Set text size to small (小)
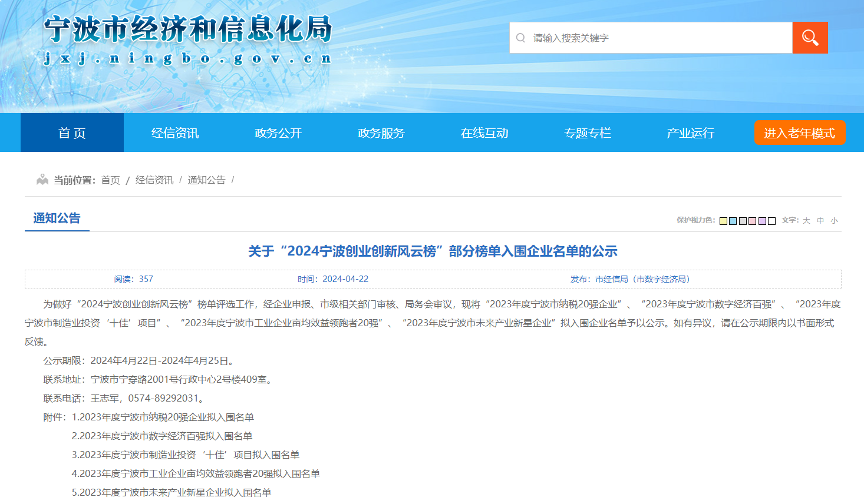The height and width of the screenshot is (504, 864). click(x=834, y=221)
